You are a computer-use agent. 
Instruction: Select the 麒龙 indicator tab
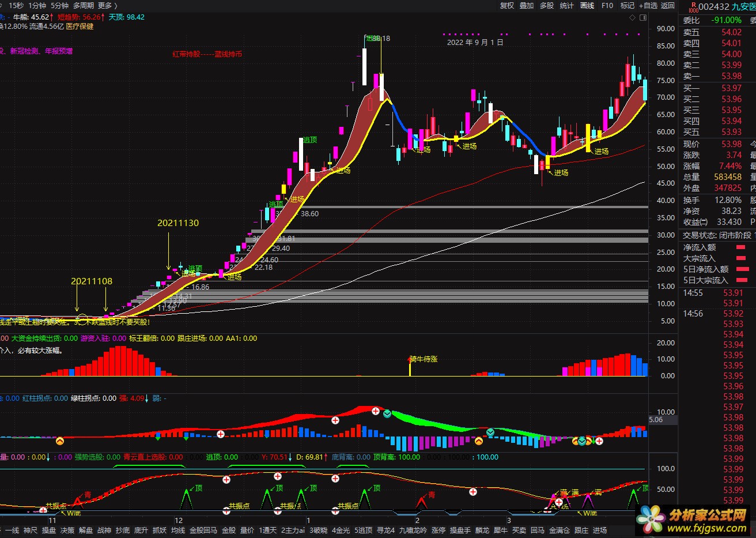click(x=482, y=531)
